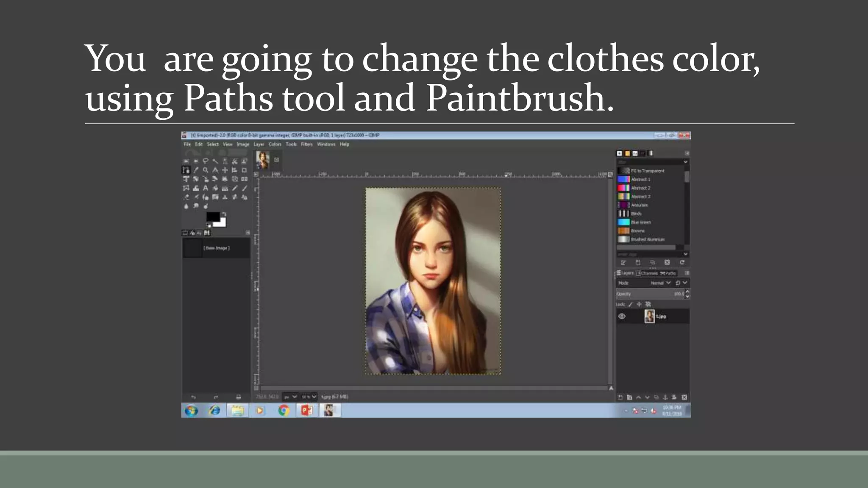This screenshot has height=488, width=868.
Task: Select the Blur/Sharpen droplet tool
Action: click(x=186, y=206)
